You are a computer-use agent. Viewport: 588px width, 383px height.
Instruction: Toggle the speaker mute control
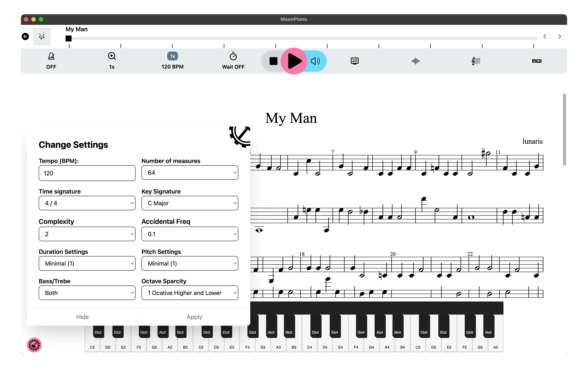[x=315, y=61]
